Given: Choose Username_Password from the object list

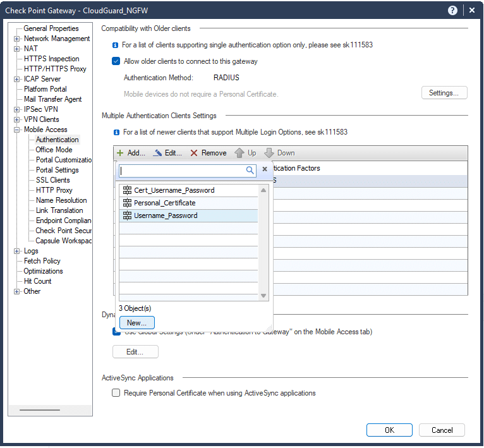Looking at the screenshot, I should tap(166, 215).
